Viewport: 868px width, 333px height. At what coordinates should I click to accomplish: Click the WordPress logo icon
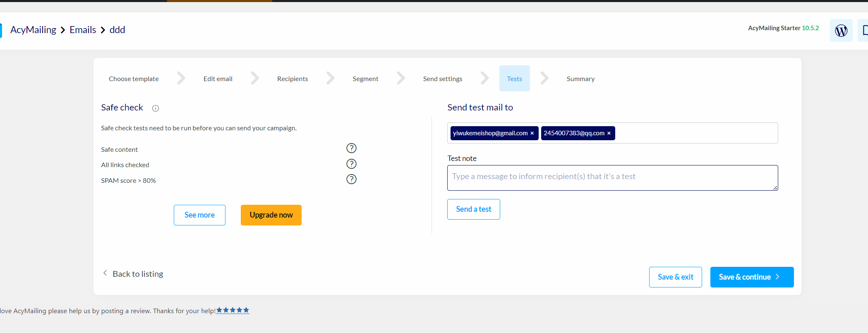[841, 30]
